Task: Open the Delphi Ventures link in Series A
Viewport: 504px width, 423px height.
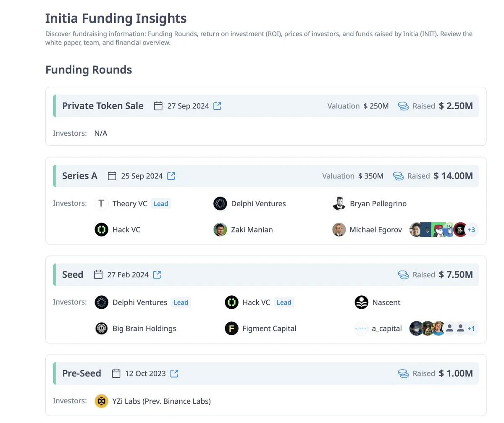Action: pos(258,204)
